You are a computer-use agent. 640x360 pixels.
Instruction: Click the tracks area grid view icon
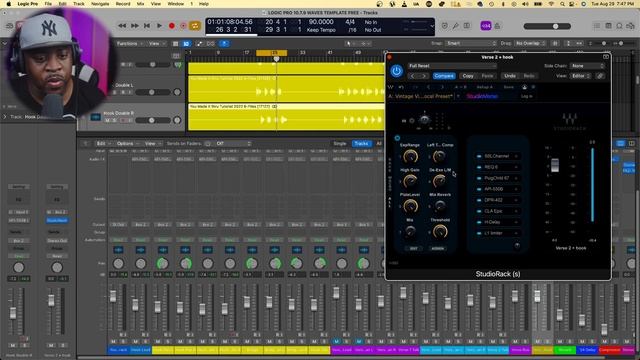pos(176,44)
